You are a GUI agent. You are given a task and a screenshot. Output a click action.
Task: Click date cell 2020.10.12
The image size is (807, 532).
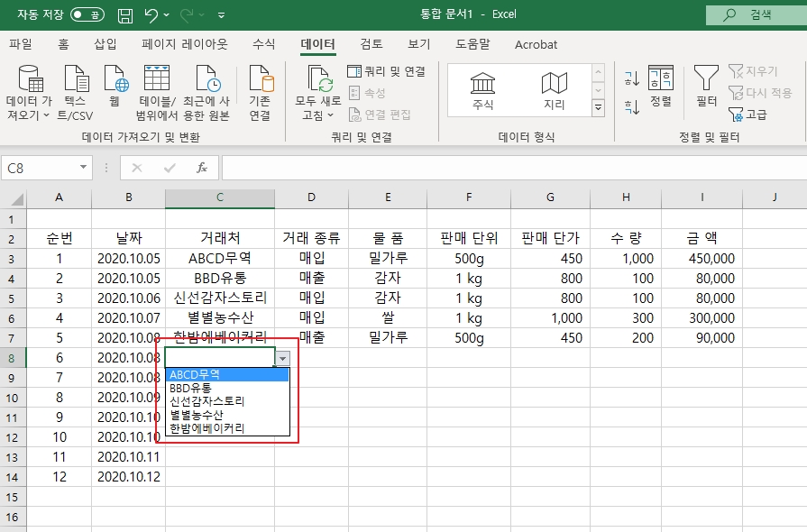(x=129, y=476)
